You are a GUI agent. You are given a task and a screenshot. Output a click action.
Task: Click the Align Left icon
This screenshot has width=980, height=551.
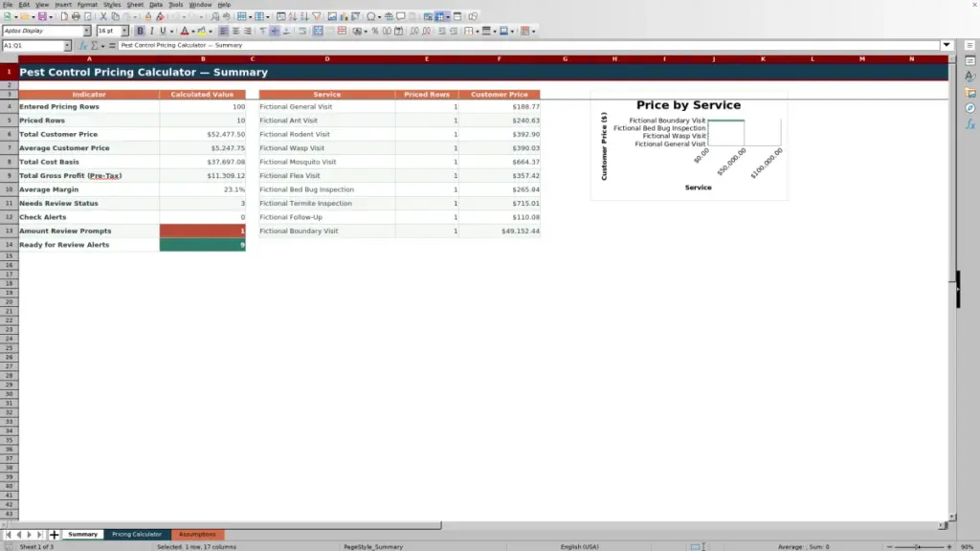click(223, 31)
